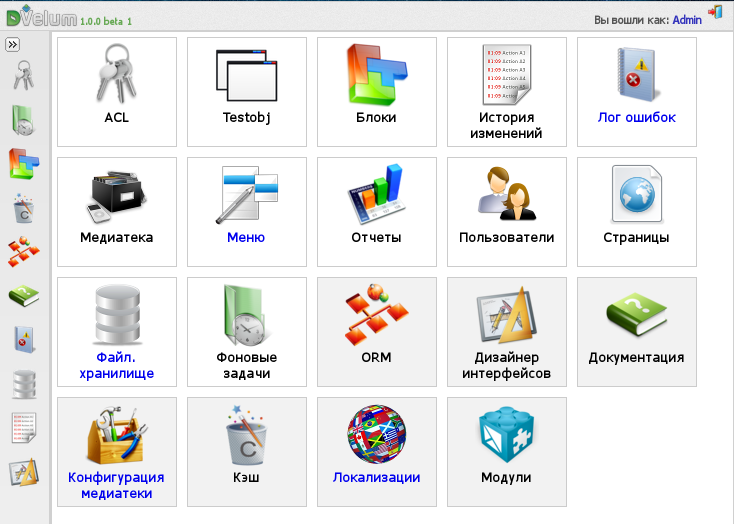
Task: Log out using the door icon
Action: pyautogui.click(x=715, y=13)
